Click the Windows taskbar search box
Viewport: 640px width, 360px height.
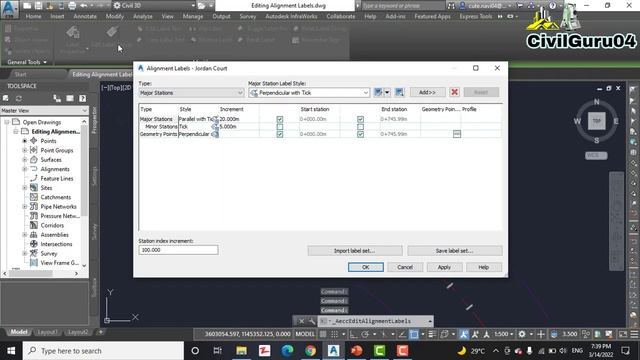(x=103, y=351)
